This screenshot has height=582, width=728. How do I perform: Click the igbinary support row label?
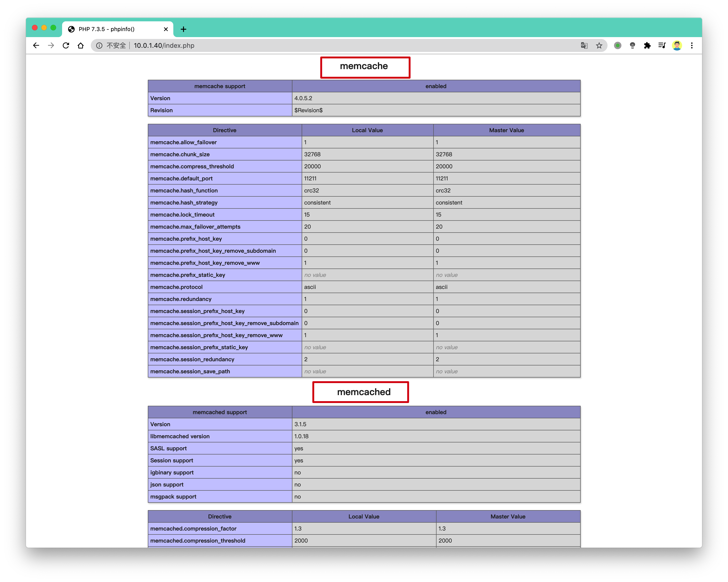pos(172,473)
